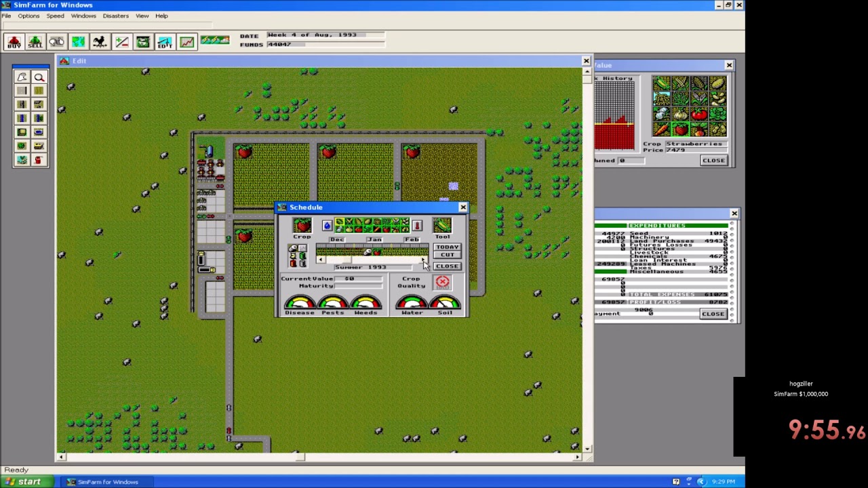Click the BUY toolbar icon
Image resolution: width=868 pixels, height=488 pixels.
point(14,42)
